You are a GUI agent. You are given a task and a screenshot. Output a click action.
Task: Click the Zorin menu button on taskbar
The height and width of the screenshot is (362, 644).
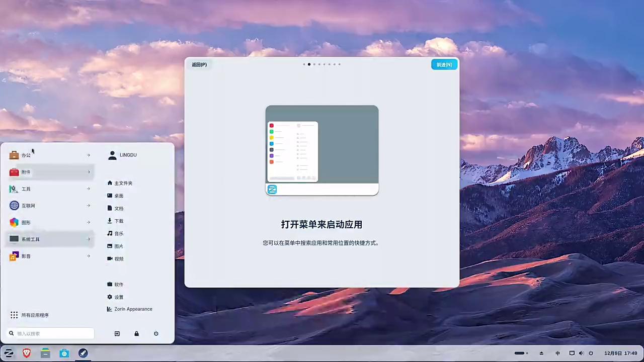(9, 353)
